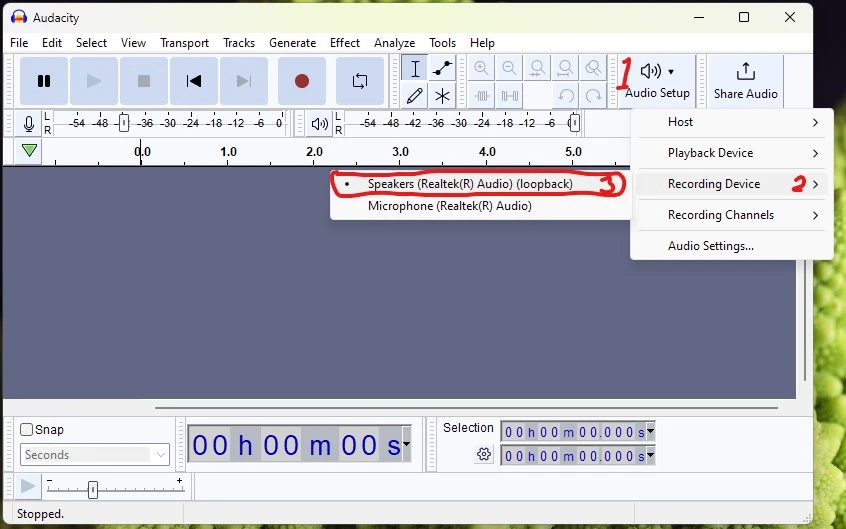Open selection start time format dropdown

(x=650, y=431)
